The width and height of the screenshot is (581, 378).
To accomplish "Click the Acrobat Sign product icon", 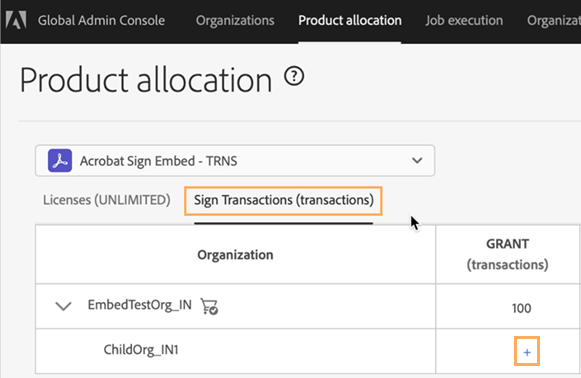I will coord(60,161).
